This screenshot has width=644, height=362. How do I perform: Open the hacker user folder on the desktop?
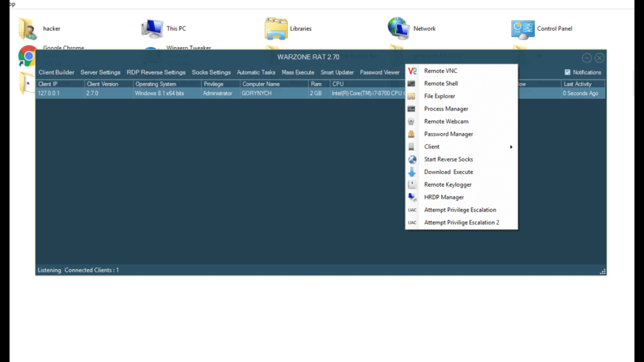point(28,28)
